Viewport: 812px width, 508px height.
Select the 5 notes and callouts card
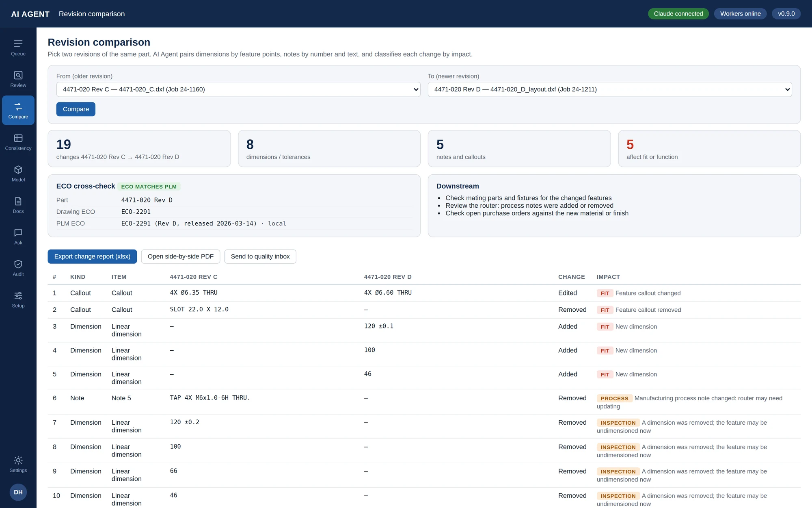[x=519, y=149]
